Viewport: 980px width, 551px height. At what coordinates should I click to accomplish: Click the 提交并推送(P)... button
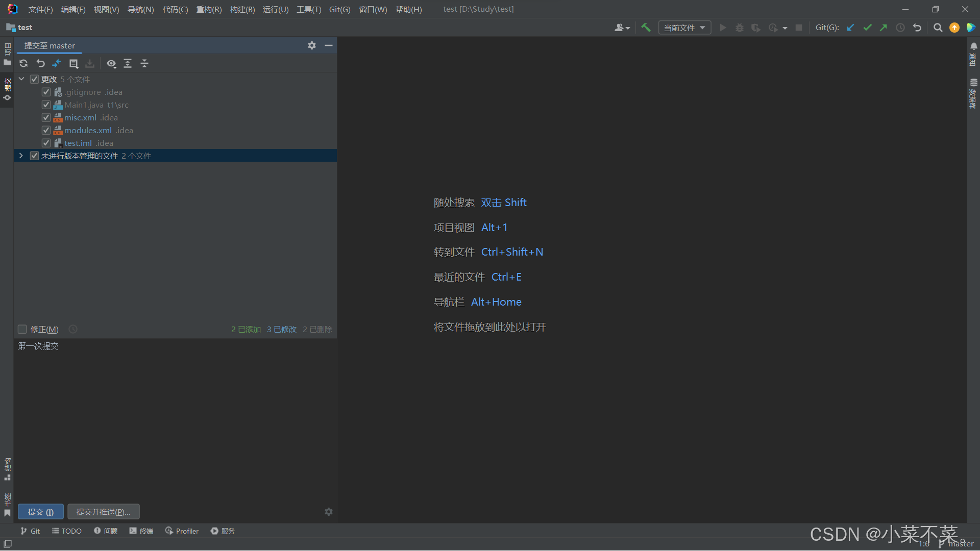coord(104,512)
